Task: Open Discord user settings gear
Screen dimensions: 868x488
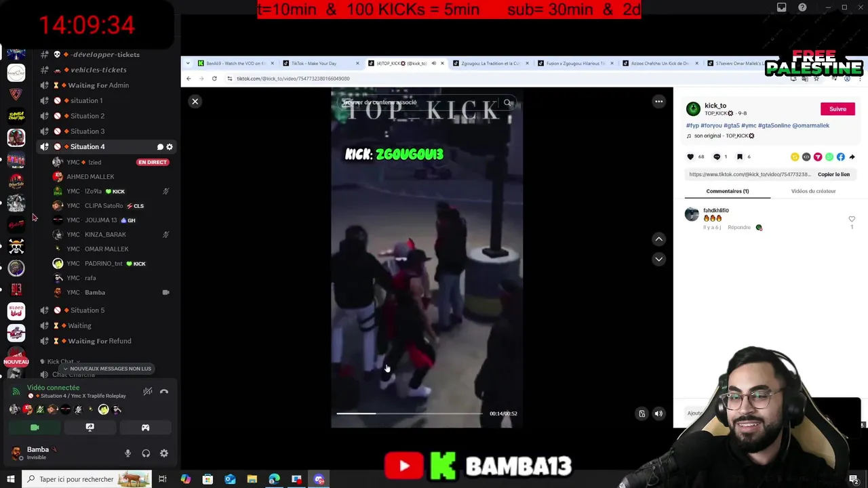Action: [163, 453]
